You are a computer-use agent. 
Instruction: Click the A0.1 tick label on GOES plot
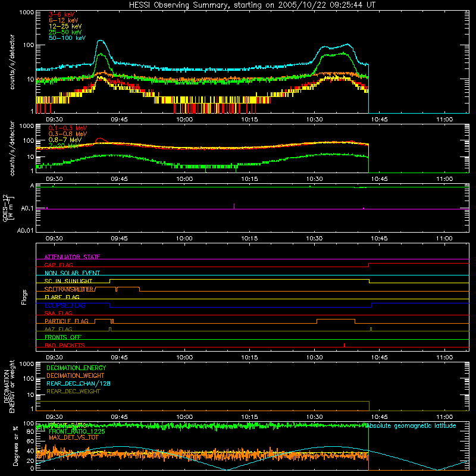(27, 209)
